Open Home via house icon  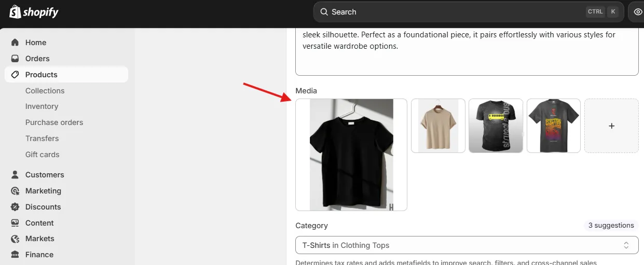pyautogui.click(x=15, y=43)
